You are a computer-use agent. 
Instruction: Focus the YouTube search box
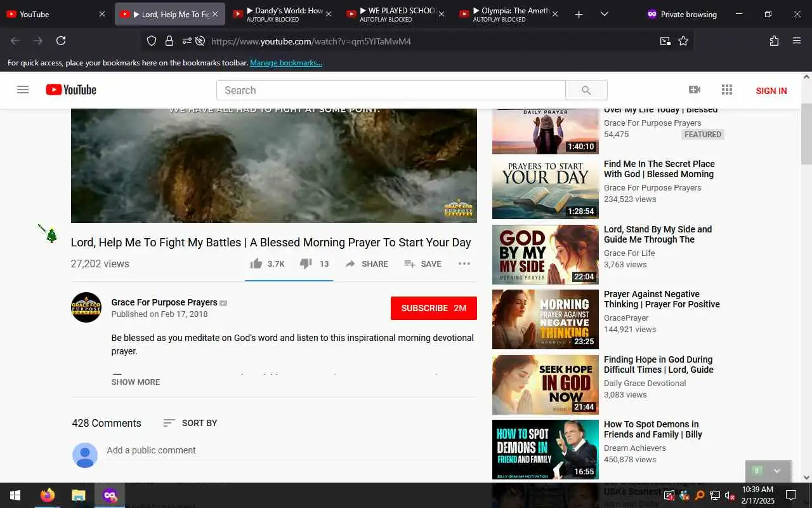(391, 90)
